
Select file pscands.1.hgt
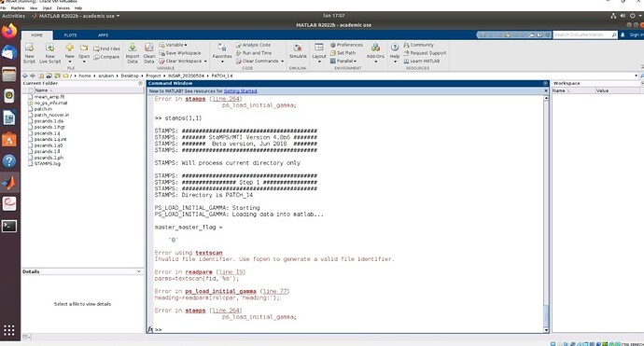[x=49, y=127]
